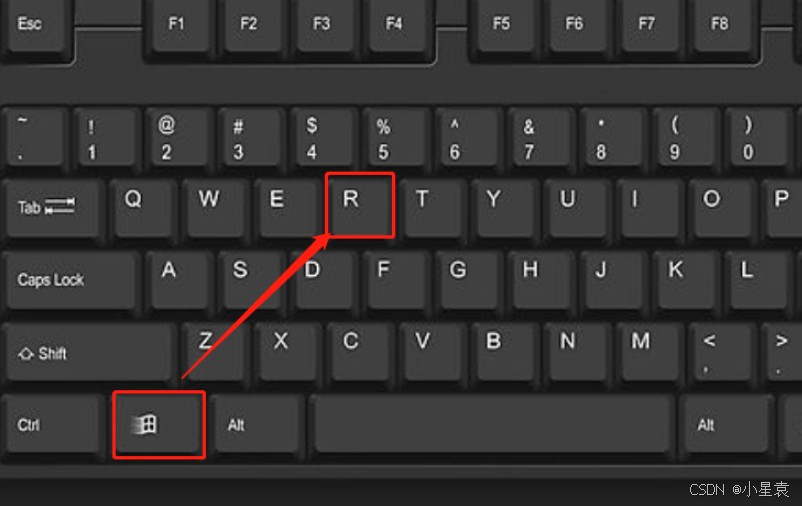Click the left Alt key
Image resolution: width=802 pixels, height=506 pixels.
pos(258,425)
